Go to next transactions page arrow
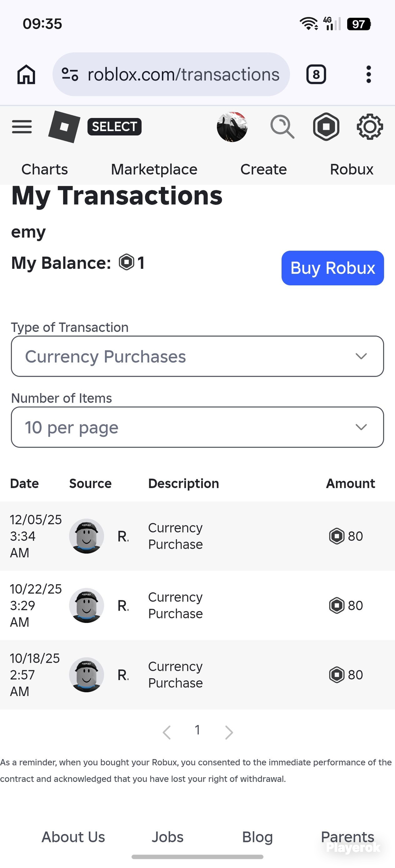The width and height of the screenshot is (395, 868). point(229,732)
